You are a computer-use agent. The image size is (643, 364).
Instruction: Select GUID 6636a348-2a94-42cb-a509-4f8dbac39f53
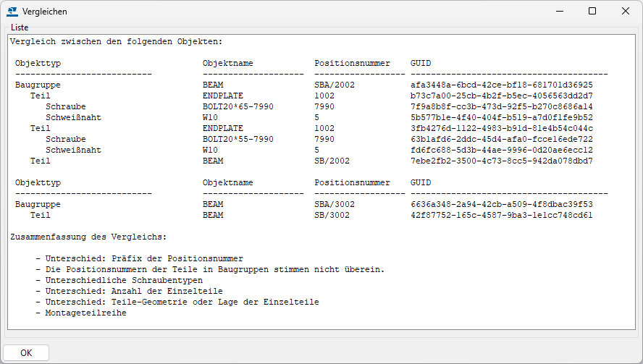coord(502,204)
